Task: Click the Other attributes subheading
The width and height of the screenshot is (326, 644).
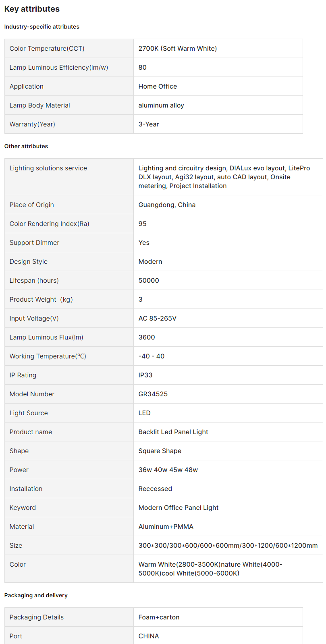Action: click(x=26, y=146)
